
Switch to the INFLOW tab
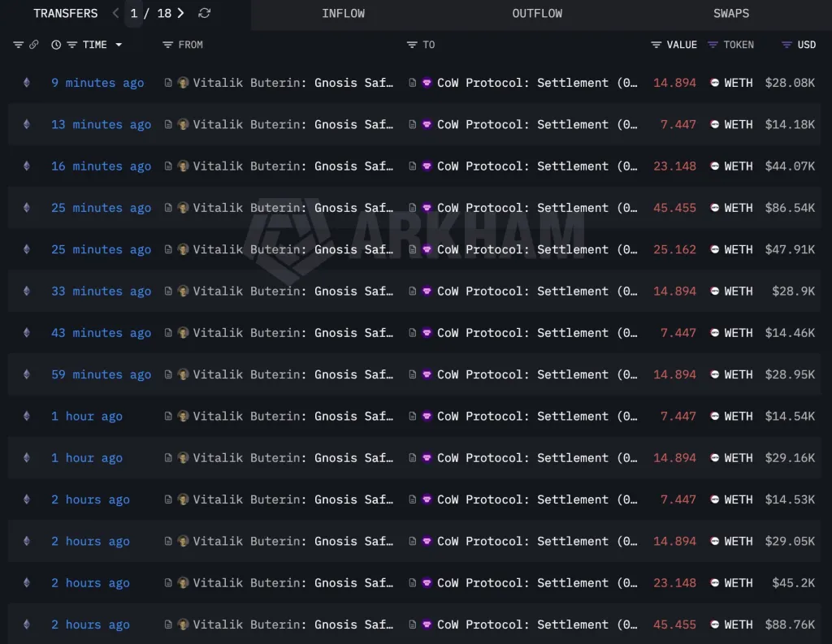coord(343,13)
